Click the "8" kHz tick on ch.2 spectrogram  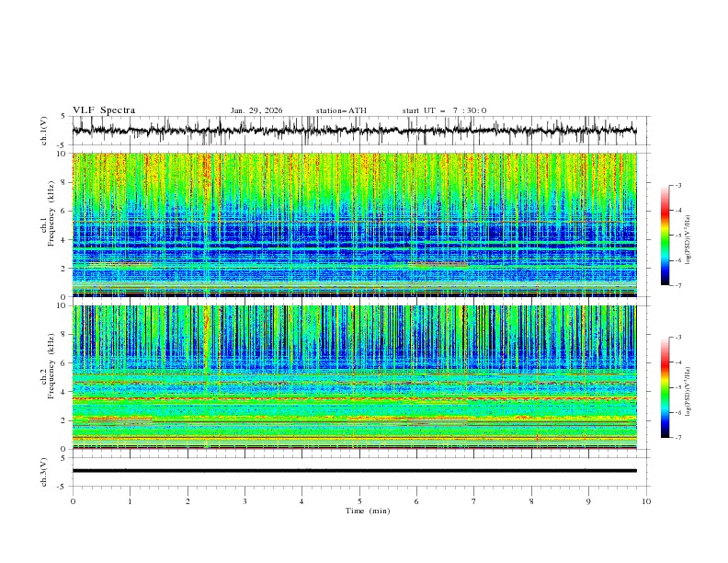pos(65,335)
